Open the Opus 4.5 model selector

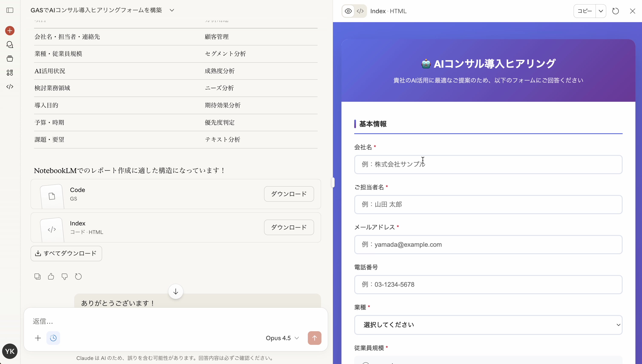[x=282, y=338]
